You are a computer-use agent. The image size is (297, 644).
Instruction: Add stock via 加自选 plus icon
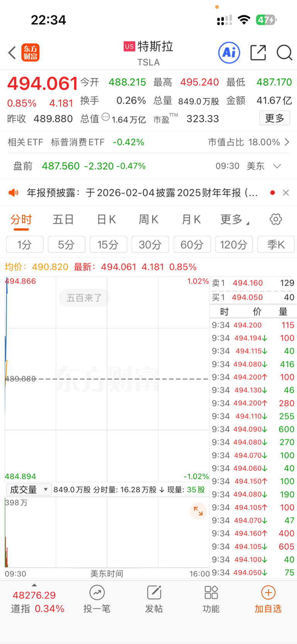point(268,592)
